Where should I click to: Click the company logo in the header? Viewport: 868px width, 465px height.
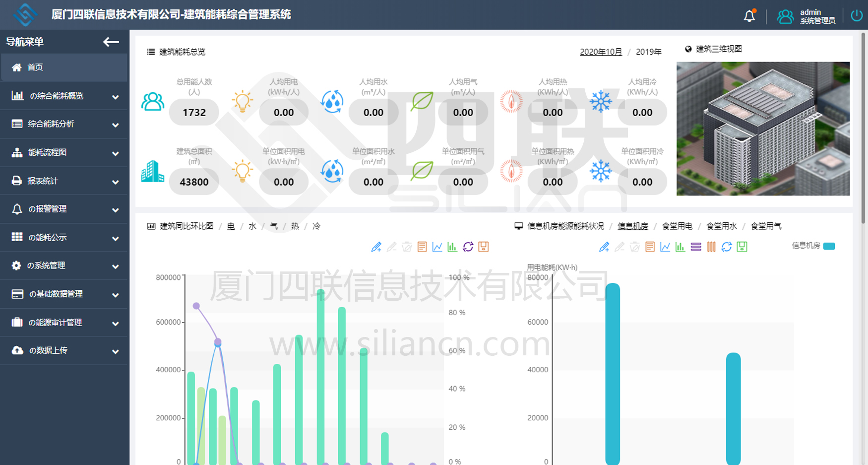25,14
